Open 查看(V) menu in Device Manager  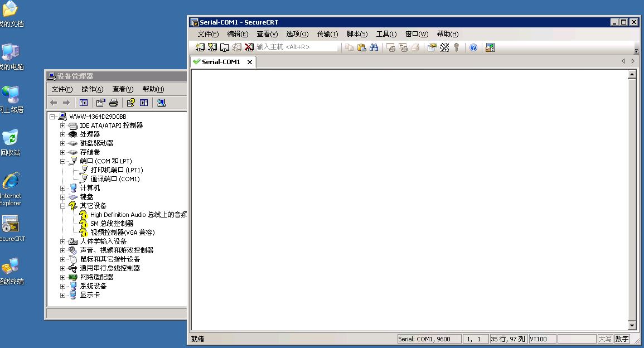tap(123, 89)
